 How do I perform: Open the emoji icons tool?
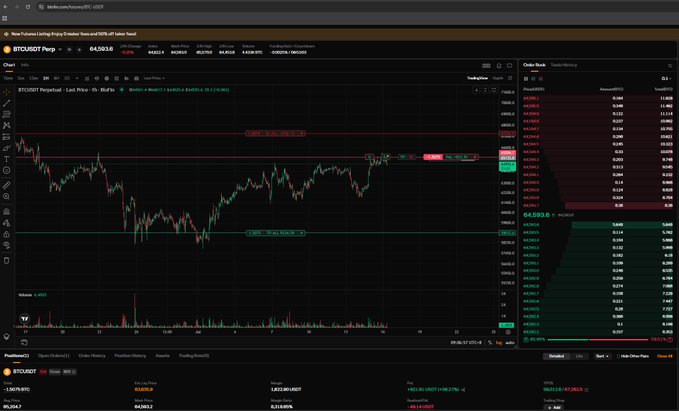tap(6, 171)
